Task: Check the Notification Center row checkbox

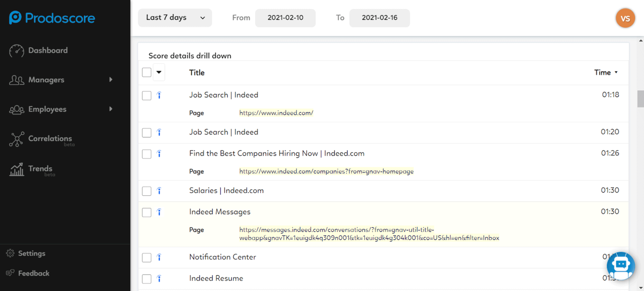Action: pyautogui.click(x=147, y=258)
